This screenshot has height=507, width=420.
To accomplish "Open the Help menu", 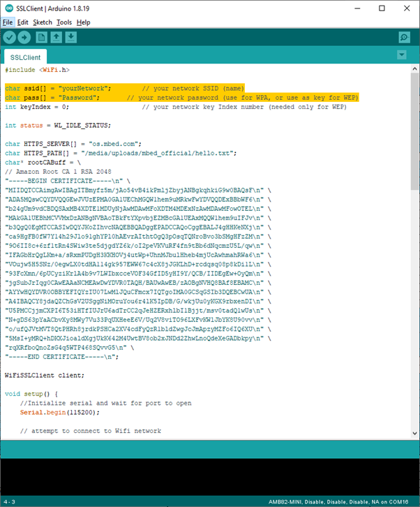I will click(84, 22).
